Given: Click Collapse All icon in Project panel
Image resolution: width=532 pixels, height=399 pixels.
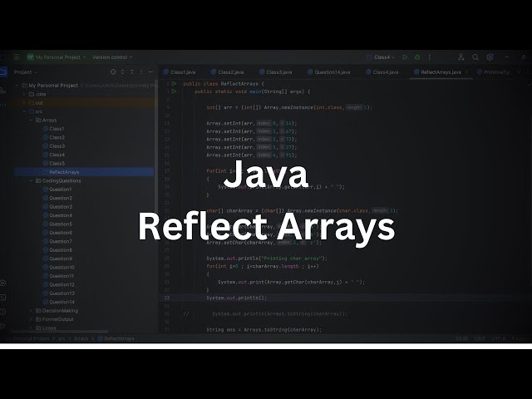Looking at the screenshot, I should pos(132,72).
